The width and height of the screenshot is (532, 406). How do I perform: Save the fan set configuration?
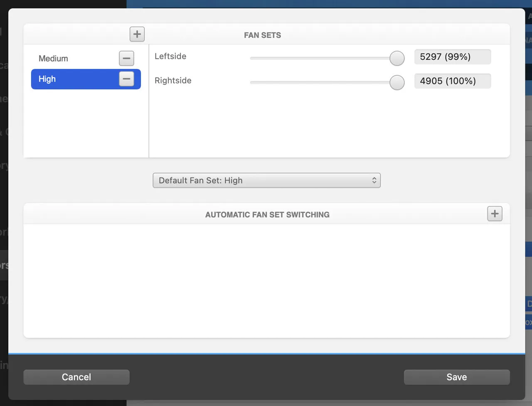[456, 377]
